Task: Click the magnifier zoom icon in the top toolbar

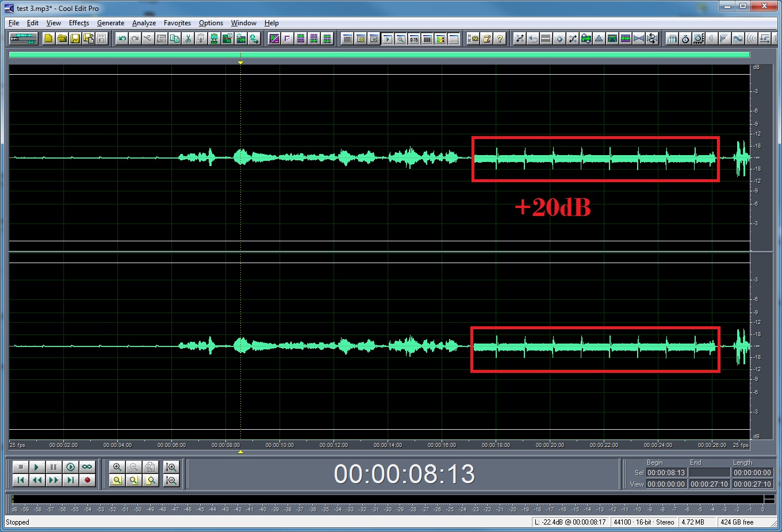Action: (401, 38)
